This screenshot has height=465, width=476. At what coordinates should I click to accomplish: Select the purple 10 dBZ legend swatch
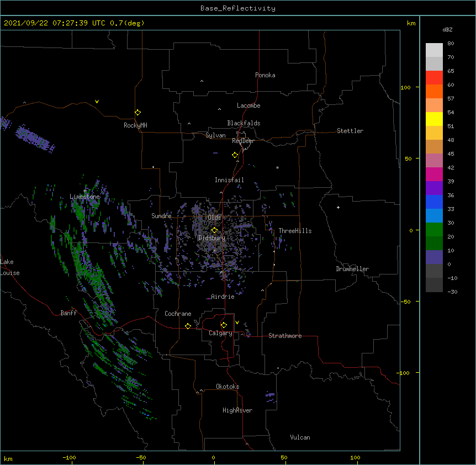434,257
